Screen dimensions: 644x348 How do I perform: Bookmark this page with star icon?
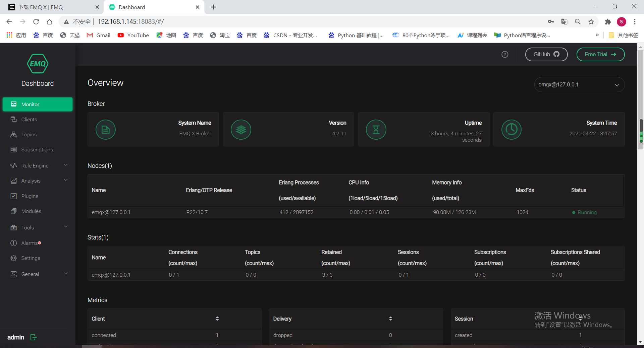[x=591, y=22]
